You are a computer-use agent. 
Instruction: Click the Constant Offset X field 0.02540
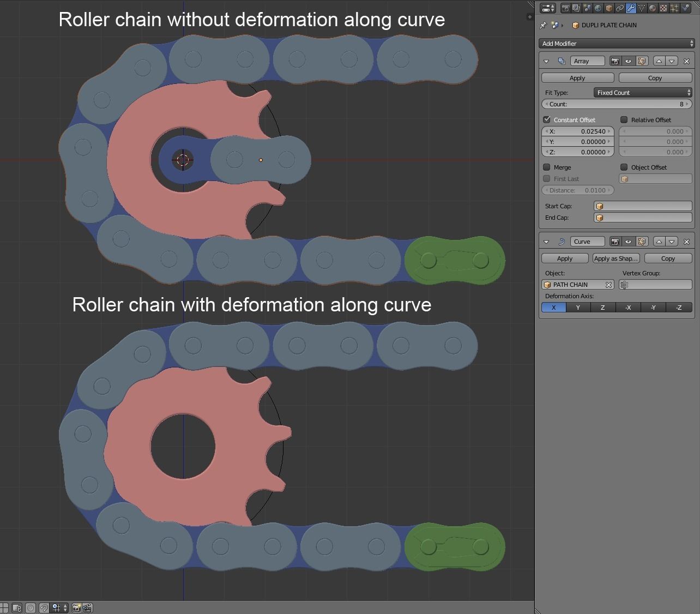click(578, 131)
